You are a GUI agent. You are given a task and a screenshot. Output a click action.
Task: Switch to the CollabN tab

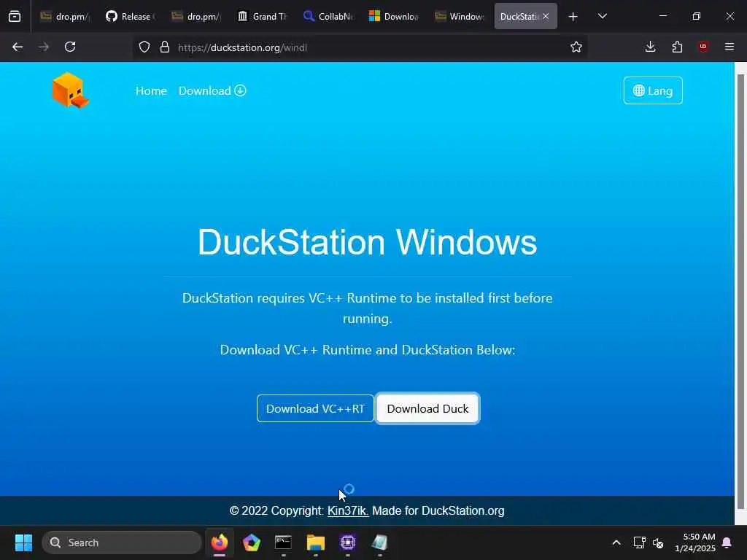tap(328, 16)
